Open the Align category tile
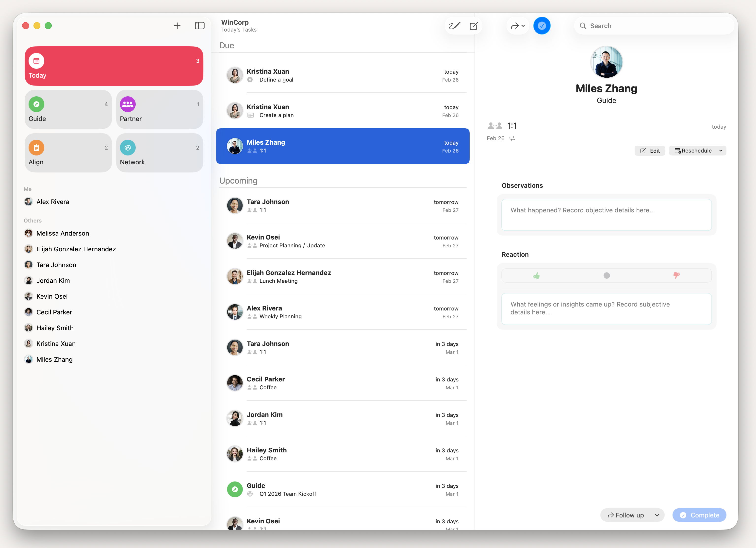The image size is (756, 548). (x=68, y=153)
